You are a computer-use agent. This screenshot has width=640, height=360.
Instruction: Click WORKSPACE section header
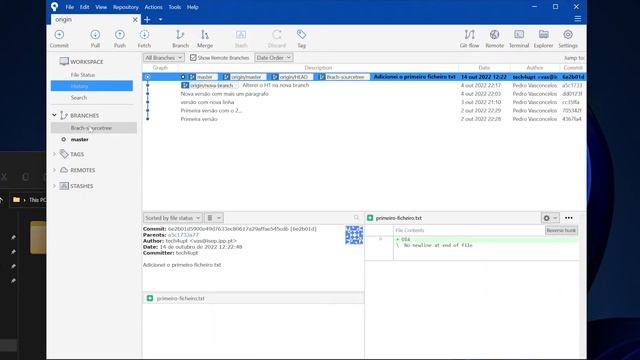click(87, 62)
